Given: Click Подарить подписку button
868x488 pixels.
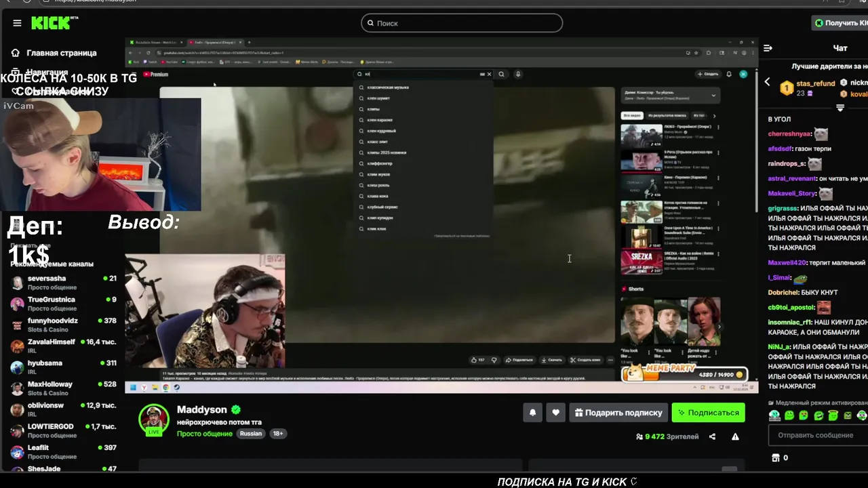Looking at the screenshot, I should pos(618,412).
